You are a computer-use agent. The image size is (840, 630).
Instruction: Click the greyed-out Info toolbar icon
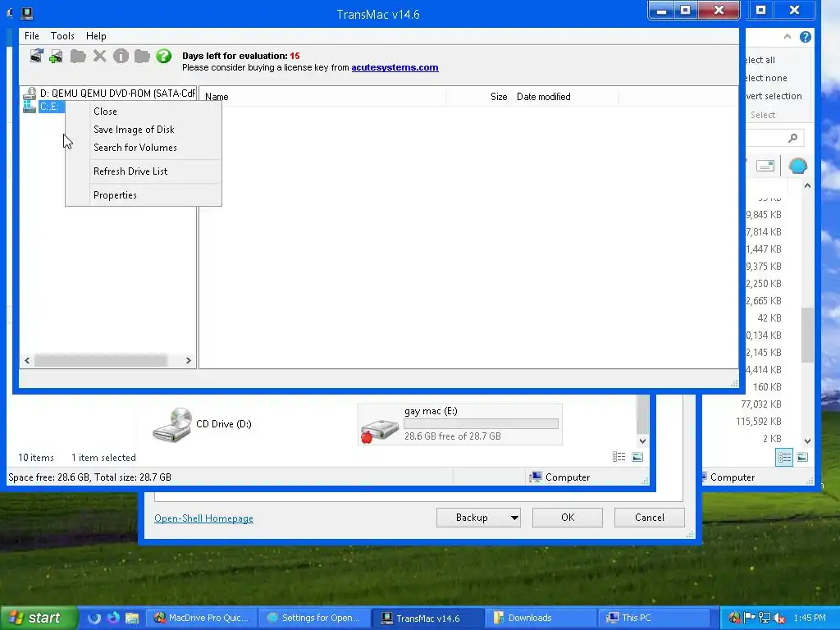click(x=121, y=56)
